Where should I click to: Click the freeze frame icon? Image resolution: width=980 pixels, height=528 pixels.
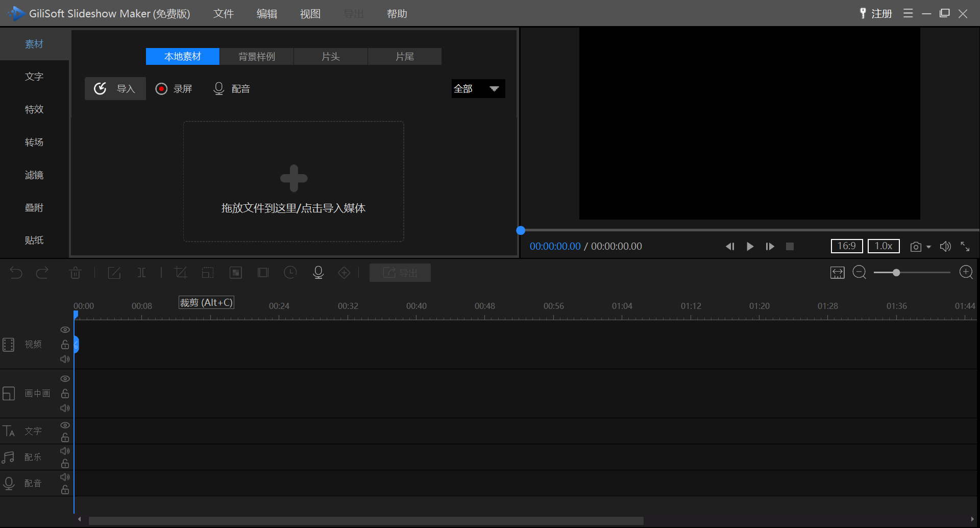click(x=263, y=273)
